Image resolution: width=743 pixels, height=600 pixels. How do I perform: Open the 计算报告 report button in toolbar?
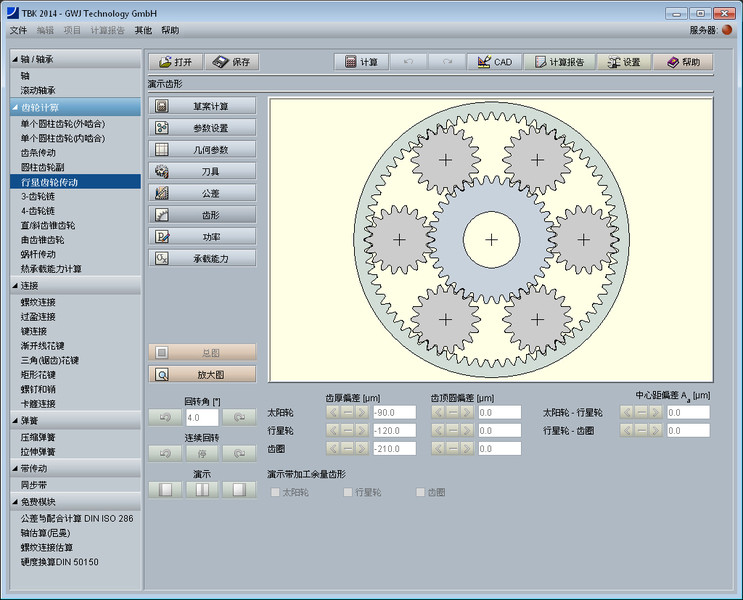click(x=559, y=62)
